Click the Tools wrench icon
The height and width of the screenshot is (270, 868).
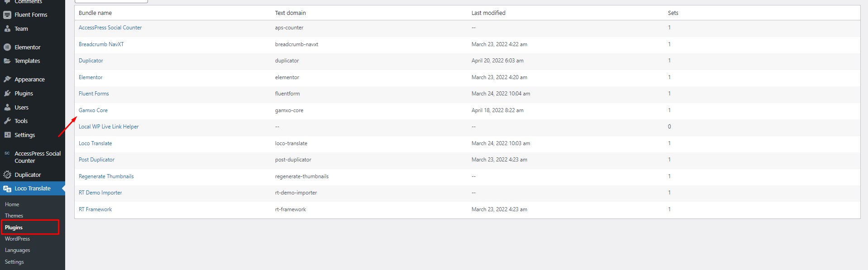(7, 121)
